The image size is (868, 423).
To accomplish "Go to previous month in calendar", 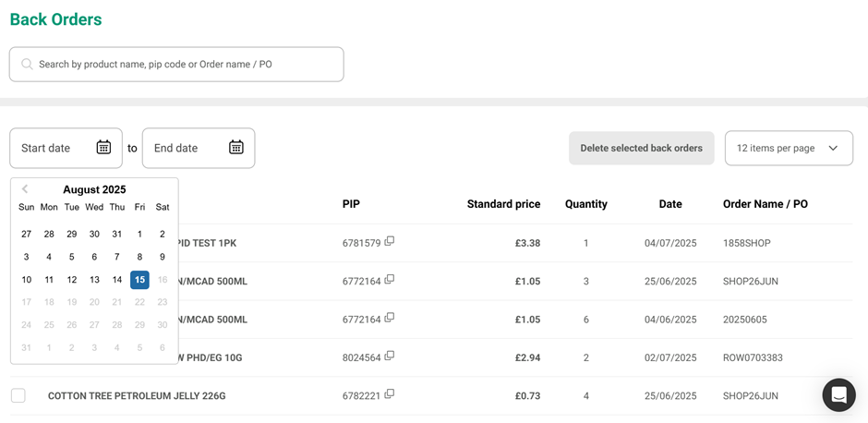I will pyautogui.click(x=25, y=189).
